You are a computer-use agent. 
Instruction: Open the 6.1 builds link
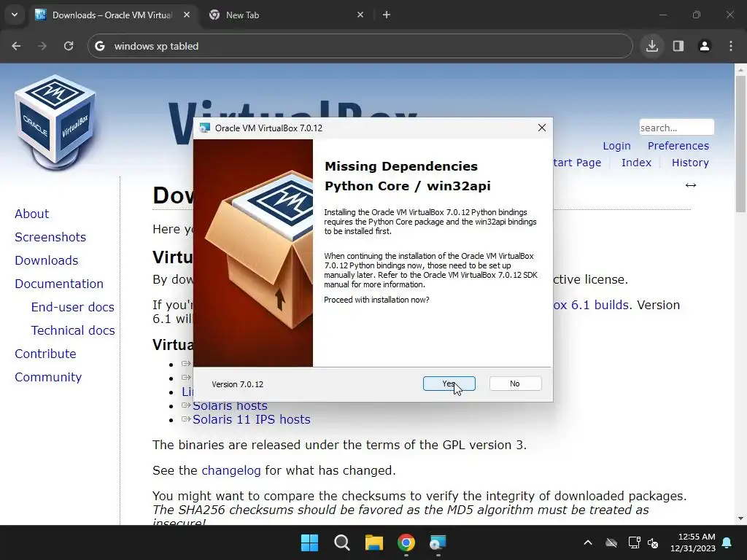coord(591,305)
